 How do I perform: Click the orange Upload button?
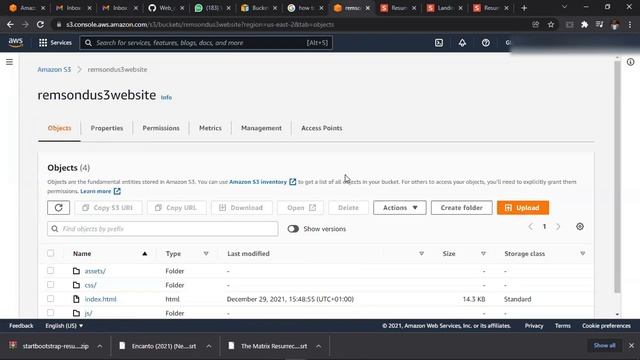click(x=523, y=208)
